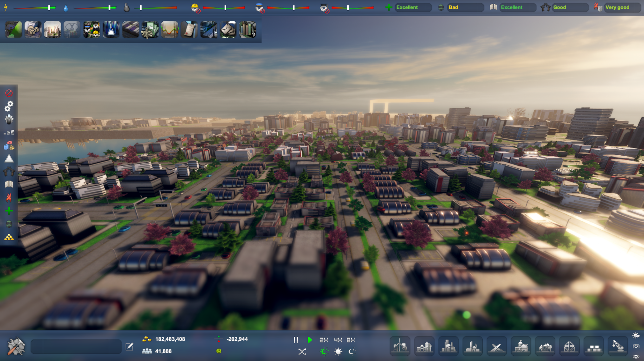Click the empty city name field

click(76, 347)
